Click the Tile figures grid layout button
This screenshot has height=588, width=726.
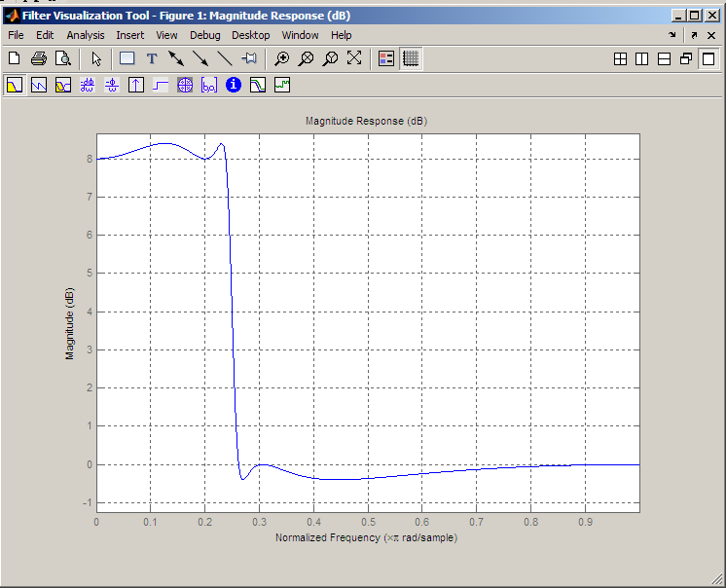(x=620, y=58)
